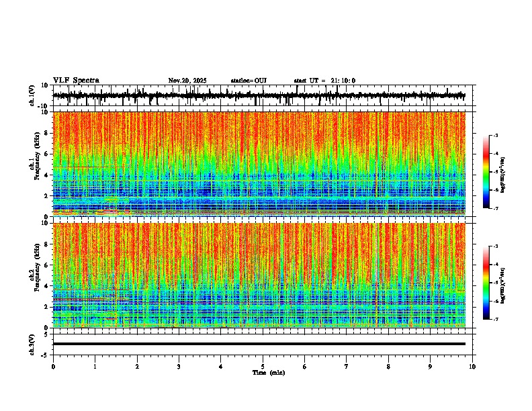The width and height of the screenshot is (532, 411).
Task: Click the ch.1 frequency spectrogram panel
Action: click(x=259, y=164)
